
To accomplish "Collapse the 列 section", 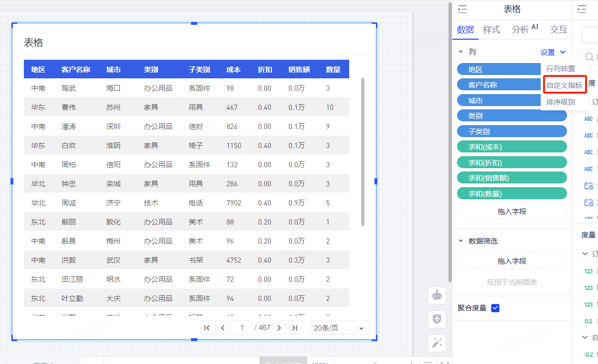I will click(460, 52).
